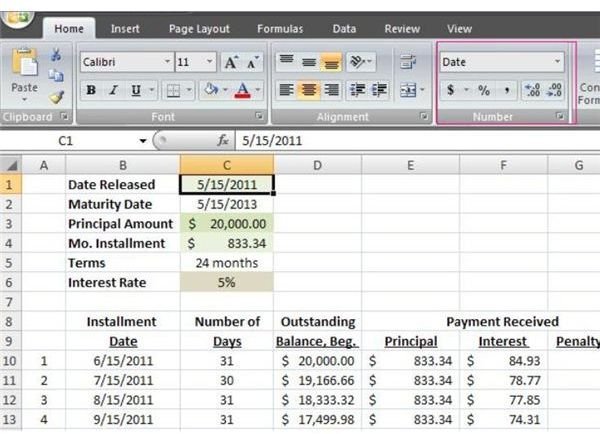Select Bottom Align icon

(331, 62)
